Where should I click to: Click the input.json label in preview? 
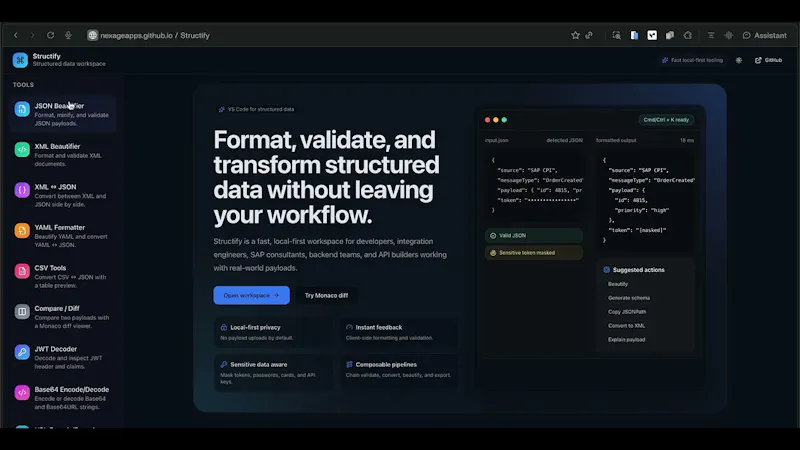coord(496,140)
